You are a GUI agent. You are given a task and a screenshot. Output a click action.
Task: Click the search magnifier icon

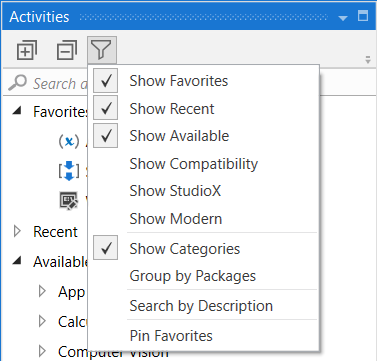[17, 83]
